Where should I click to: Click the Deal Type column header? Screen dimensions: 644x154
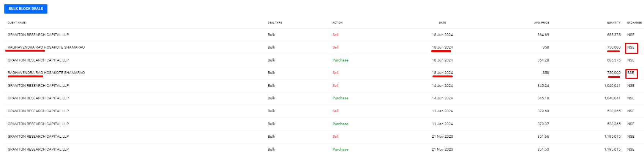click(x=275, y=23)
